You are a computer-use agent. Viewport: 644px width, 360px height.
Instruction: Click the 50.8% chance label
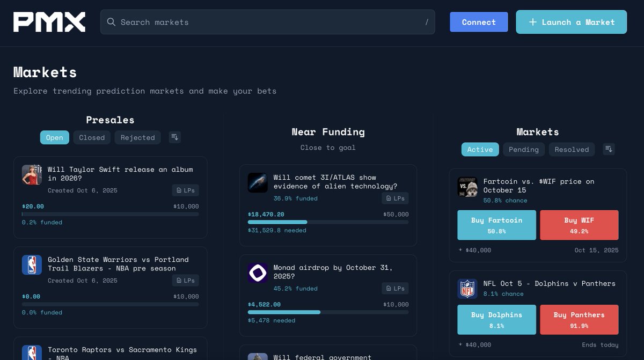point(506,200)
